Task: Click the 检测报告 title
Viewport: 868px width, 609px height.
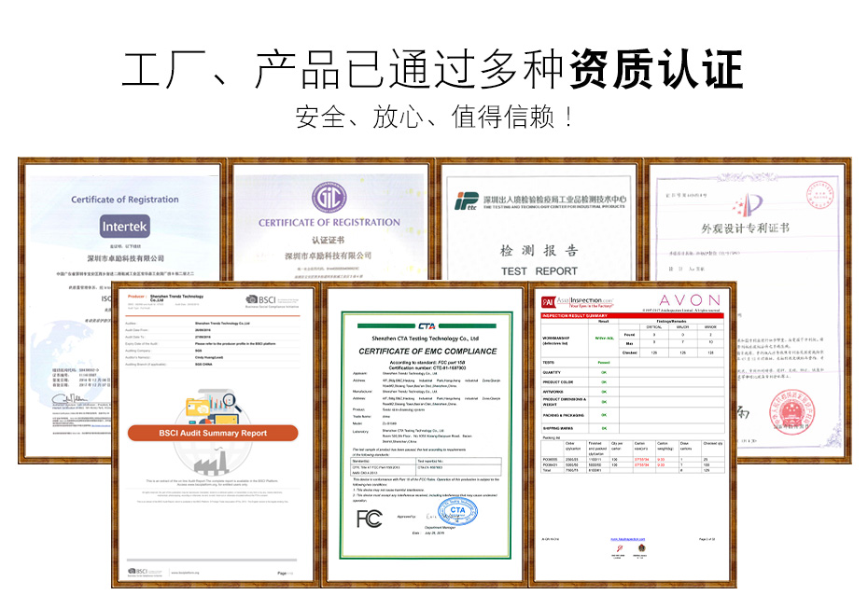Action: click(539, 251)
